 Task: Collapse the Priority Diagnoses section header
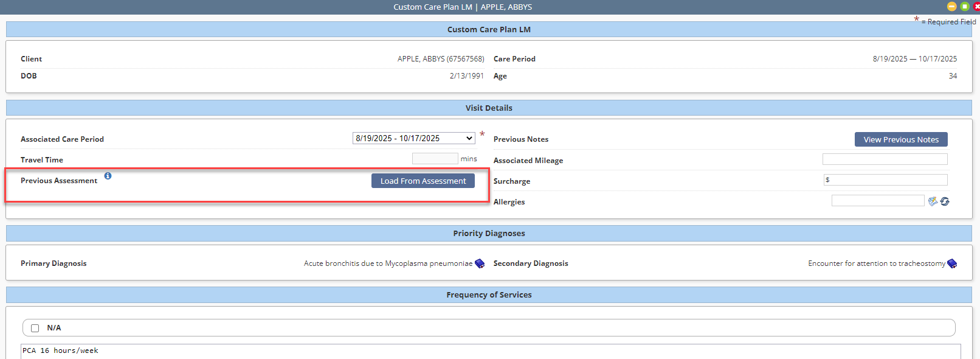489,233
